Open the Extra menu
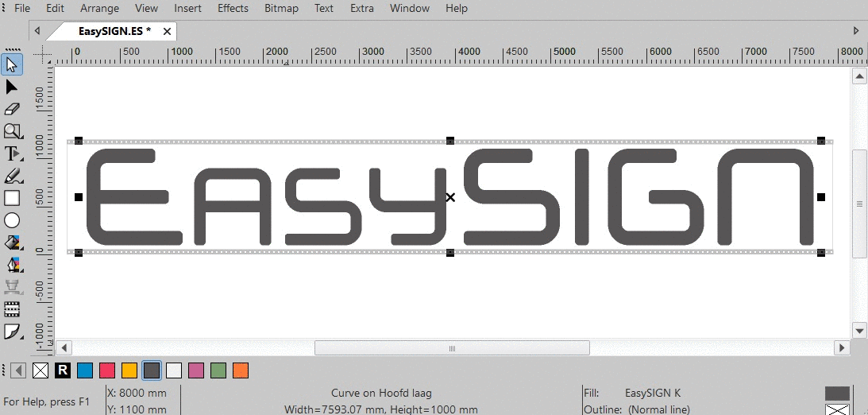The height and width of the screenshot is (415, 868). 362,8
